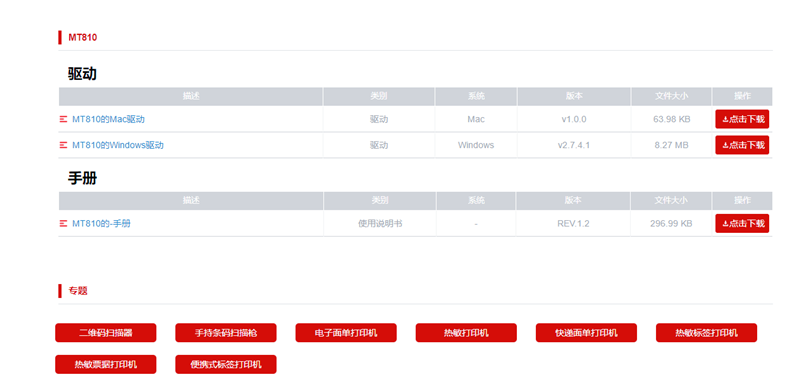Open the 电子面单打印机 topic
800x392 pixels.
point(346,333)
